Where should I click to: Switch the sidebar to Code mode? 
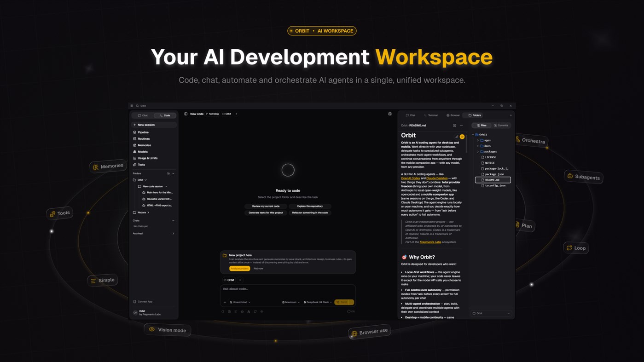coord(165,115)
